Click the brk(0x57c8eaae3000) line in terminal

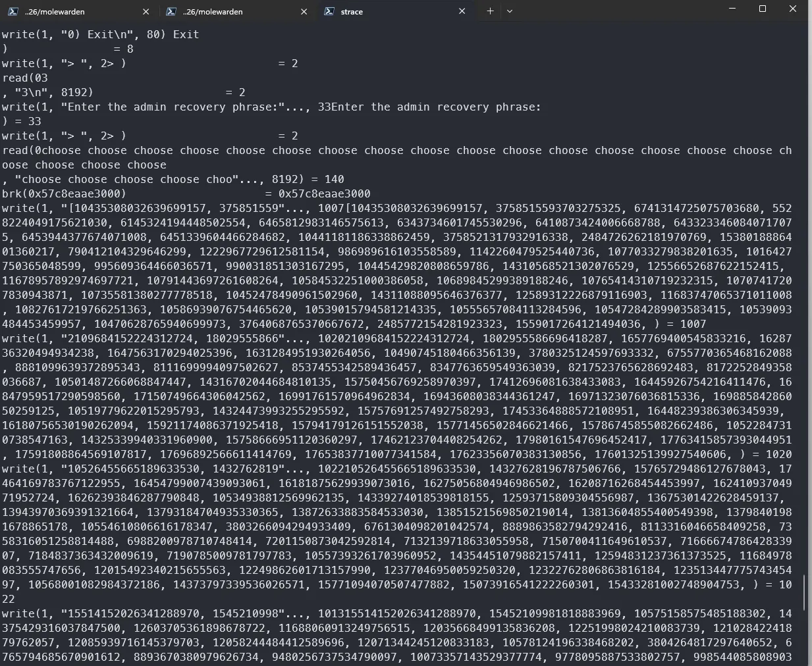click(64, 193)
